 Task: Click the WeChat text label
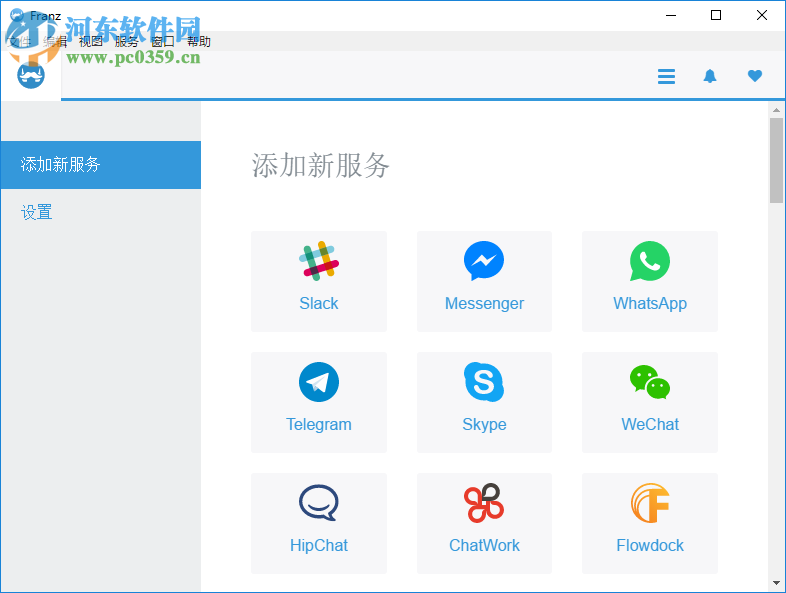(x=650, y=425)
